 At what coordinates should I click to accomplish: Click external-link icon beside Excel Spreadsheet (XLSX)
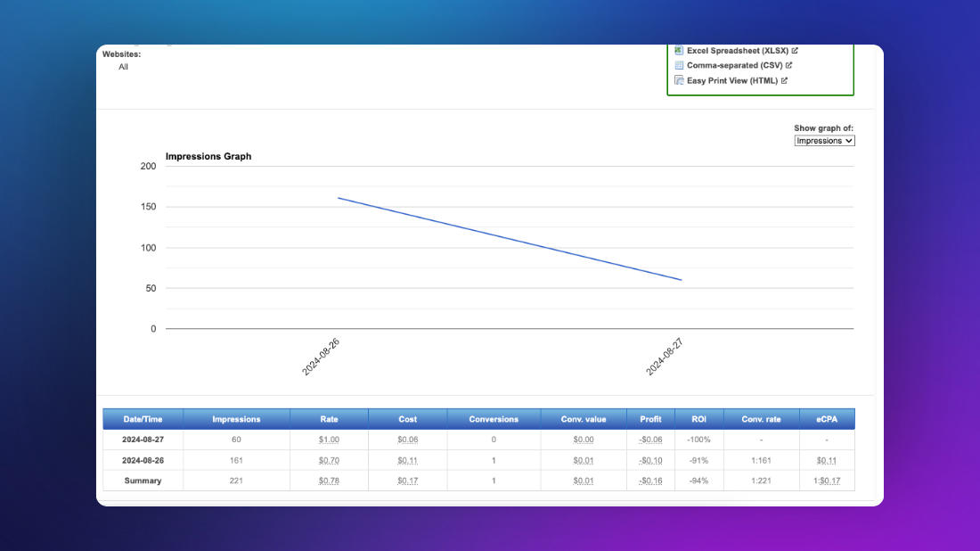[795, 51]
